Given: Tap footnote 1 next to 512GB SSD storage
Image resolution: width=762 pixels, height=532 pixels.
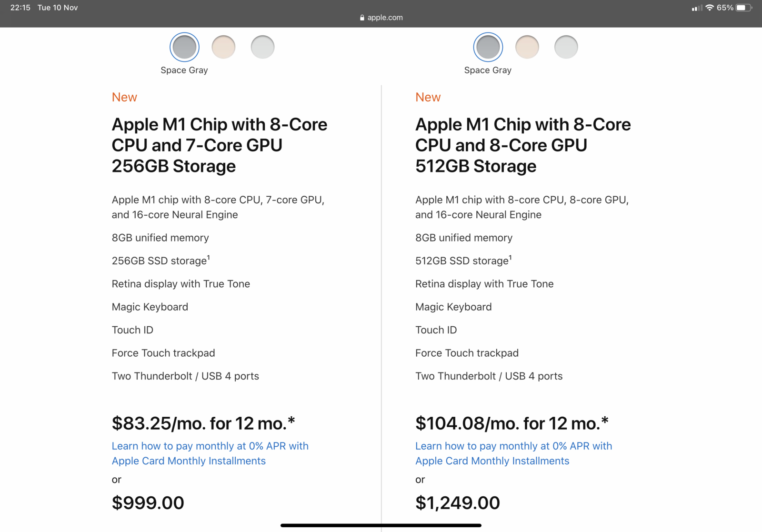Looking at the screenshot, I should [x=511, y=257].
